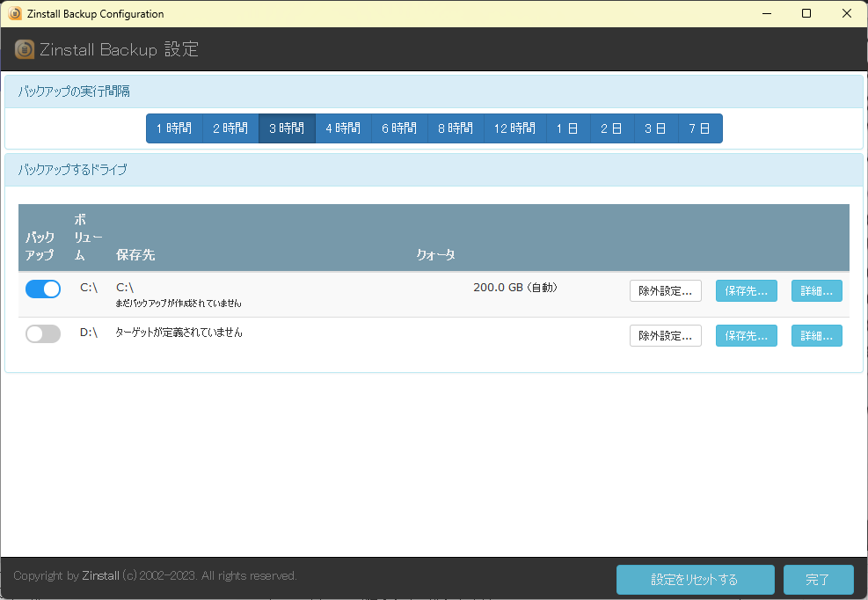The width and height of the screenshot is (868, 600).
Task: Click the Zinstall Backup logo icon in header
Action: pyautogui.click(x=25, y=49)
